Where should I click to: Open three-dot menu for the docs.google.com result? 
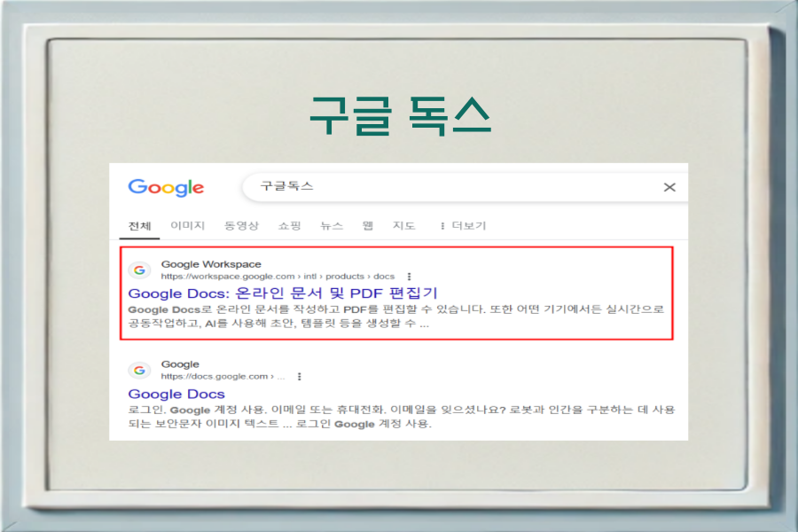pyautogui.click(x=300, y=377)
